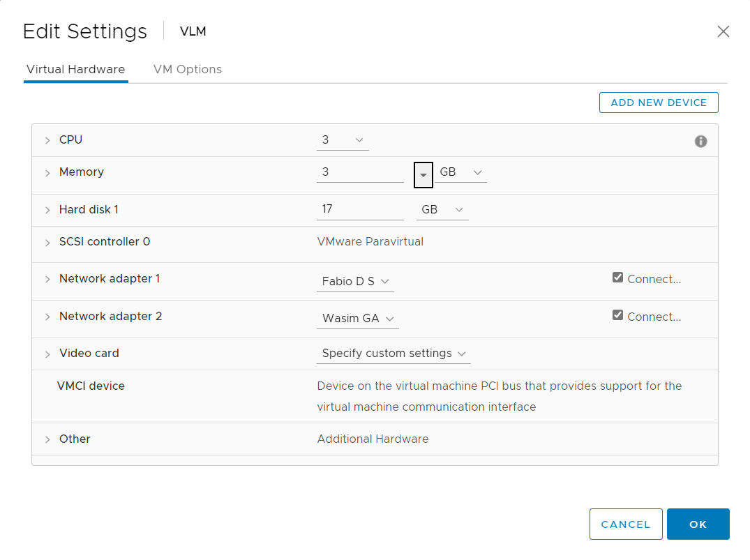This screenshot has width=750, height=560.
Task: Confirm settings with OK button
Action: [x=698, y=524]
